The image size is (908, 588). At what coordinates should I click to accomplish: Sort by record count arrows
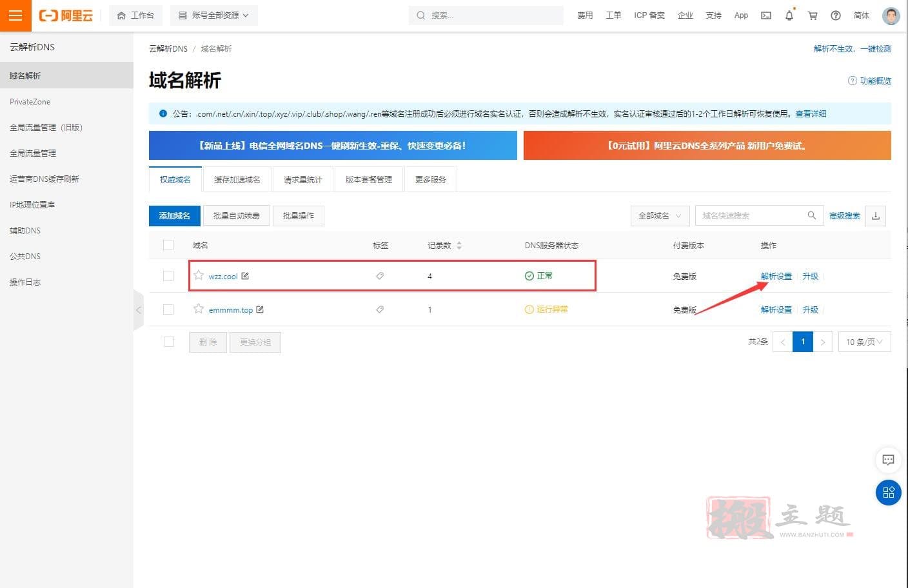[459, 246]
